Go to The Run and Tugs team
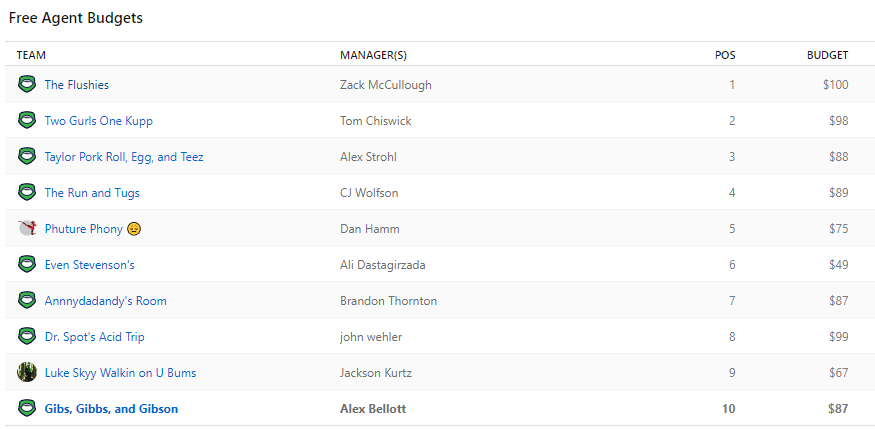The height and width of the screenshot is (429, 875). click(x=92, y=193)
